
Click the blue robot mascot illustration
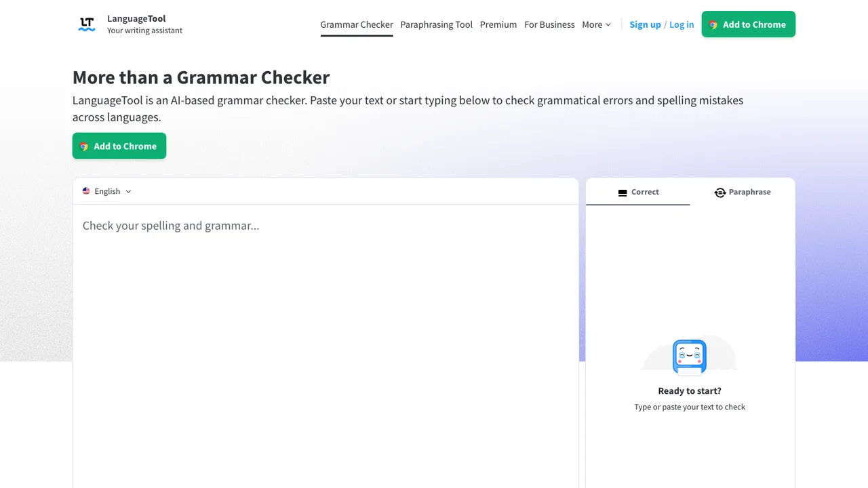point(690,357)
